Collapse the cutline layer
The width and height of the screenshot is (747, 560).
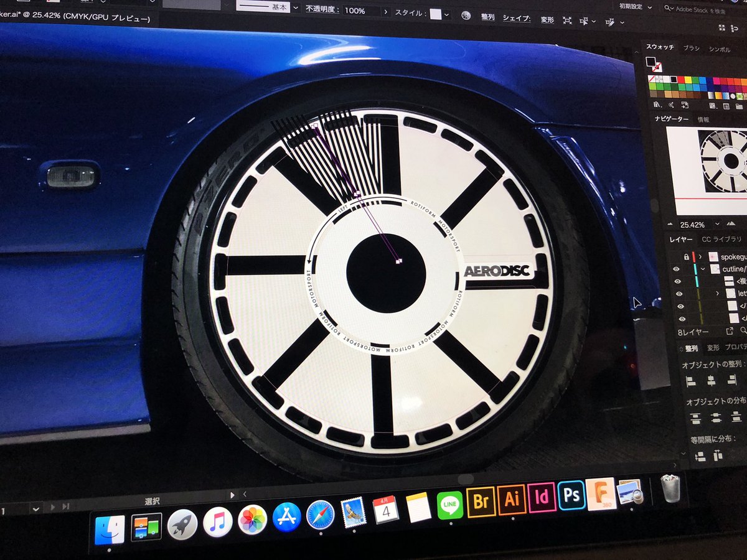point(703,269)
